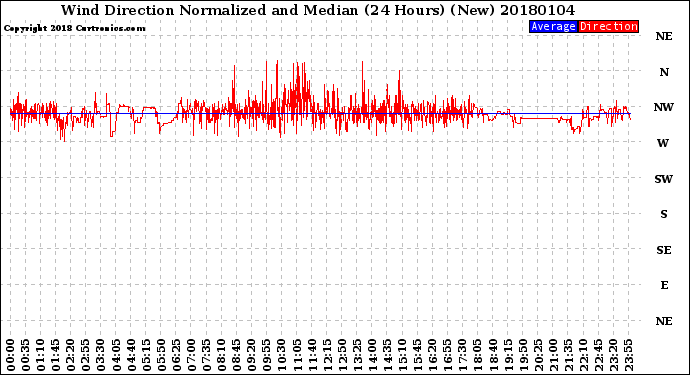Image resolution: width=690 pixels, height=375 pixels.
Task: Click the 02:55 time axis label
Action: click(x=86, y=355)
